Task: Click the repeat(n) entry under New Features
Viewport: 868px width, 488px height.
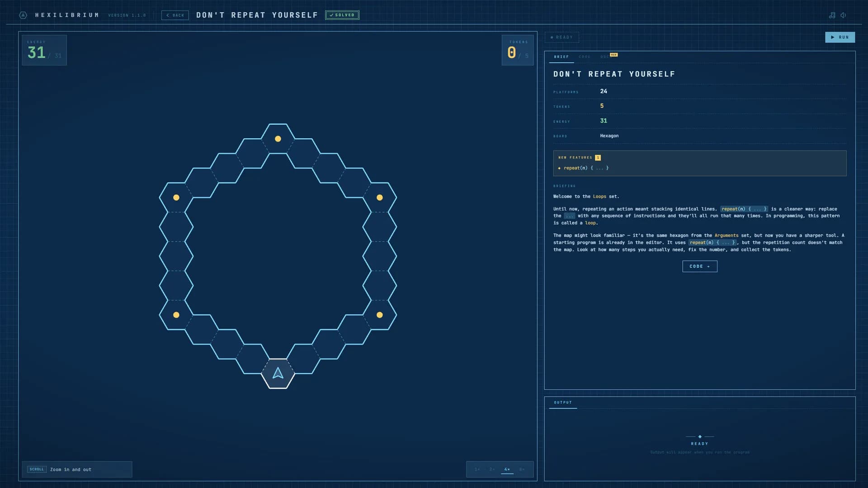Action: [586, 168]
